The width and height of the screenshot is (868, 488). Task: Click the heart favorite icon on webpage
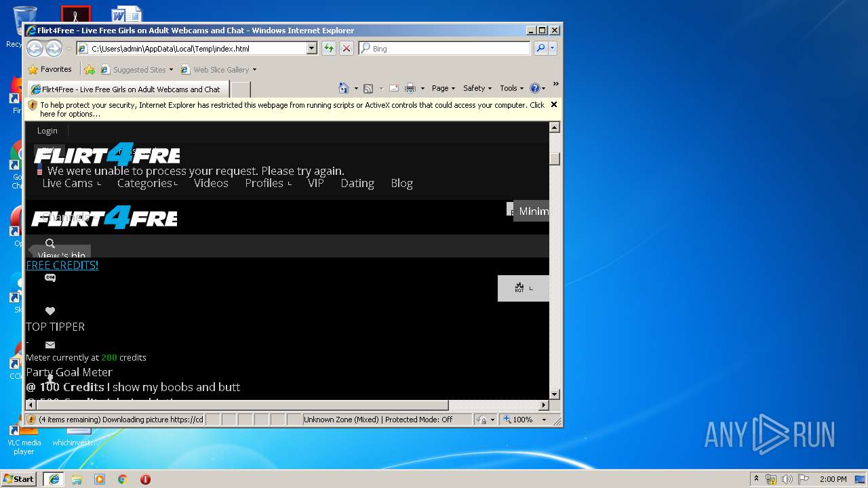tap(50, 311)
